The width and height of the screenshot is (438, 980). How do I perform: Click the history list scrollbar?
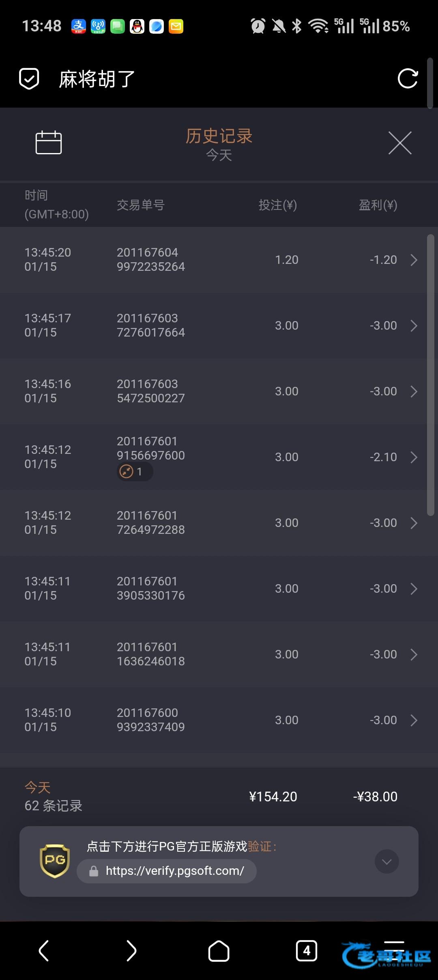[x=431, y=373]
